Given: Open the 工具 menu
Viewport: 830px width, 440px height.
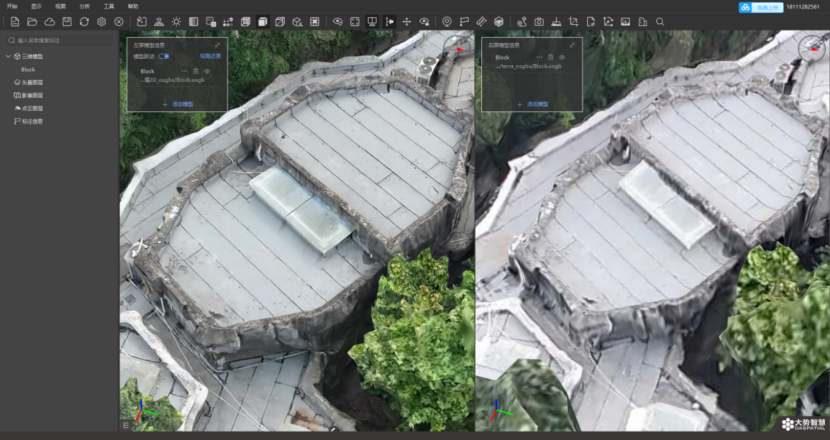Looking at the screenshot, I should pos(109,6).
